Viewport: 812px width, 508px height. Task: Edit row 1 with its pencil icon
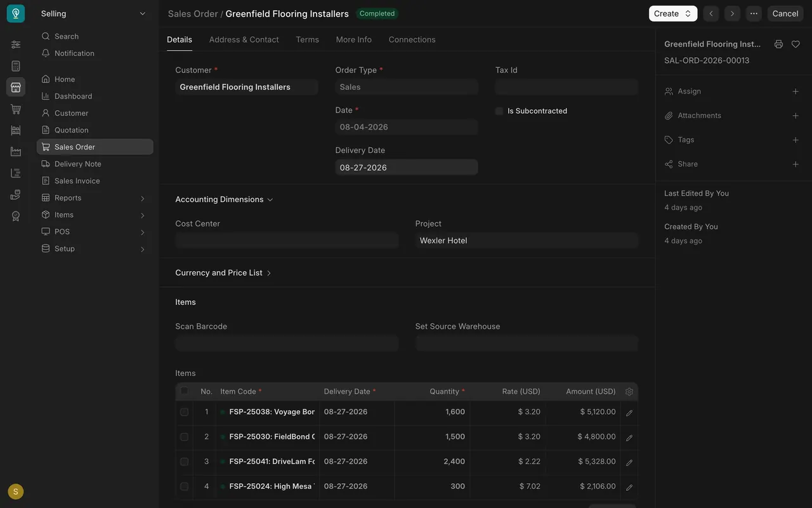point(629,413)
